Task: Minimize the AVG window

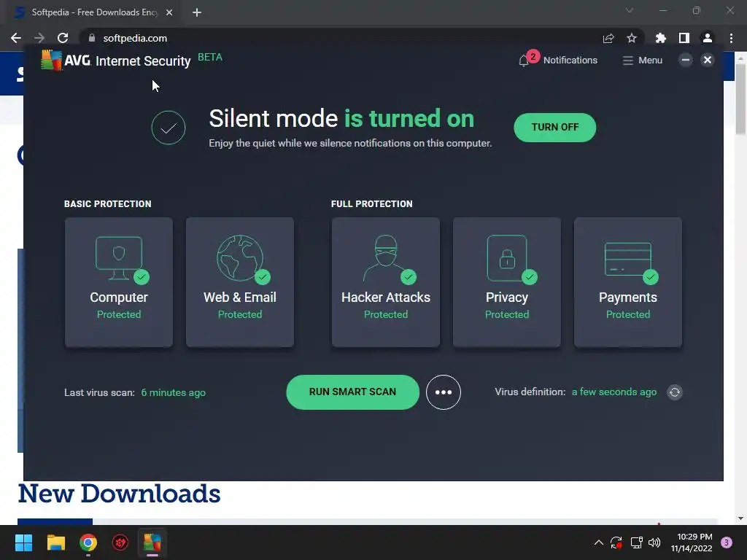Action: (x=686, y=60)
